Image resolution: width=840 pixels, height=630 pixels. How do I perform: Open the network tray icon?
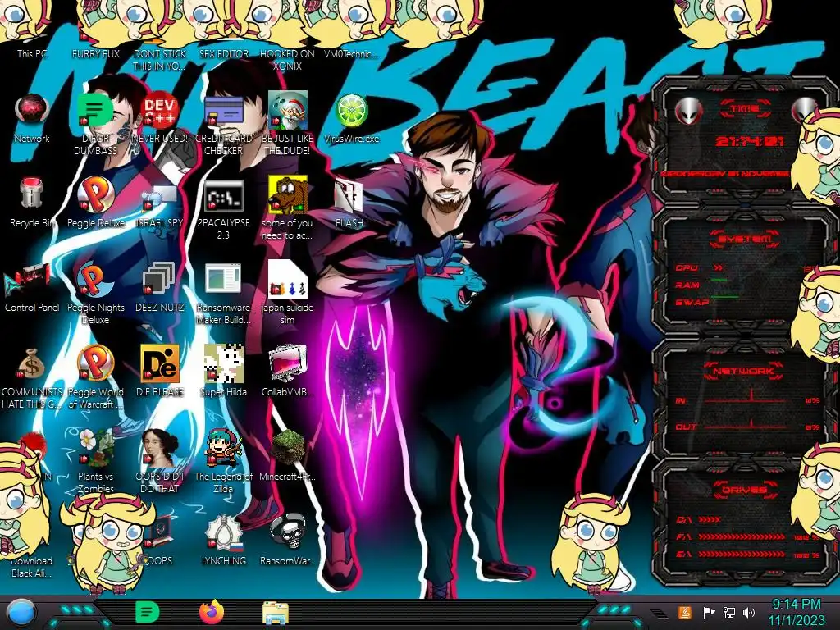pyautogui.click(x=728, y=612)
